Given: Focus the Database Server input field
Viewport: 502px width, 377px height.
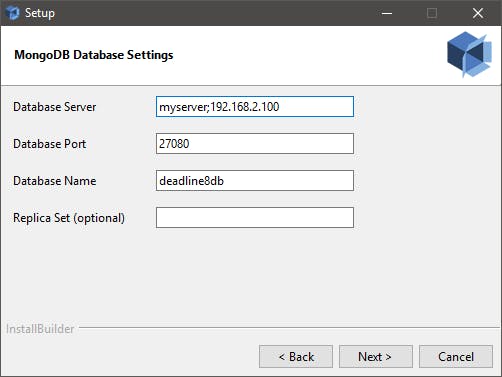Looking at the screenshot, I should click(x=255, y=107).
